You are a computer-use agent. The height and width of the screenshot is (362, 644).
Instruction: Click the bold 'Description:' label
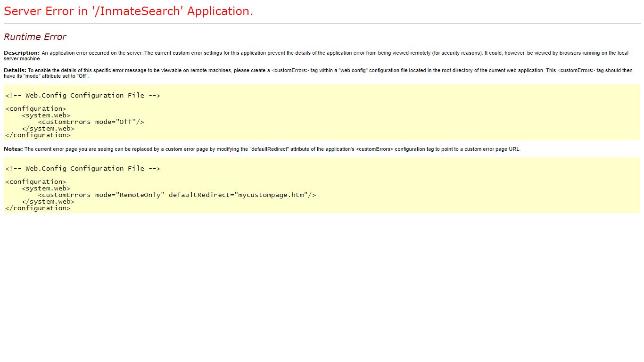22,53
